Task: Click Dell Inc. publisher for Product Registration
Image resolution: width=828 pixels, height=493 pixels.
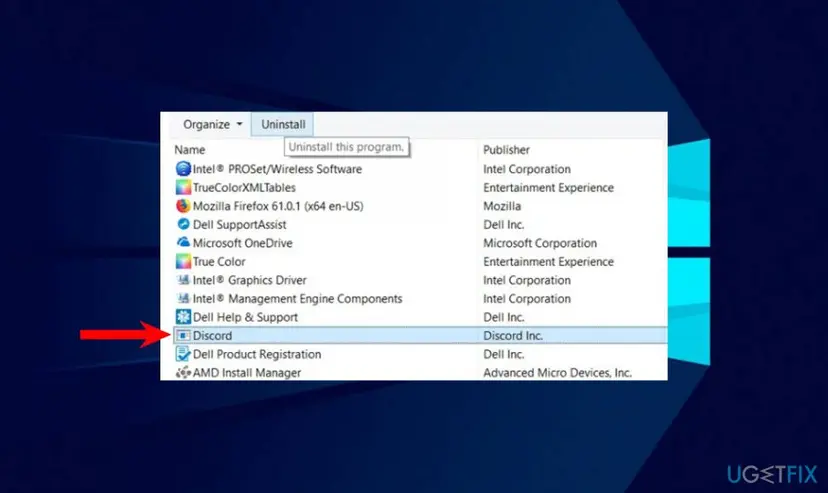Action: (x=503, y=354)
